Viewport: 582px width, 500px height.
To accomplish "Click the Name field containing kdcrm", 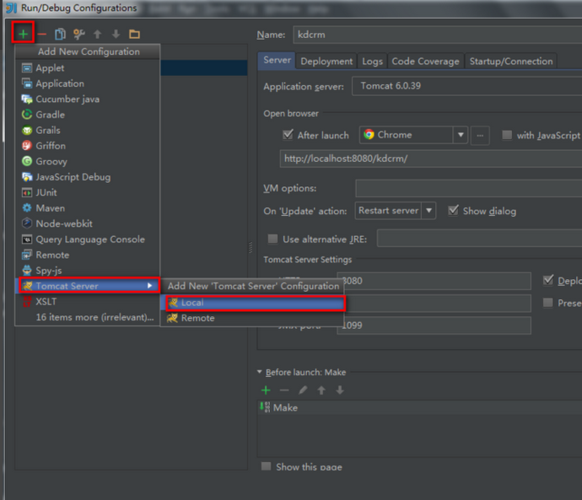I will point(437,35).
